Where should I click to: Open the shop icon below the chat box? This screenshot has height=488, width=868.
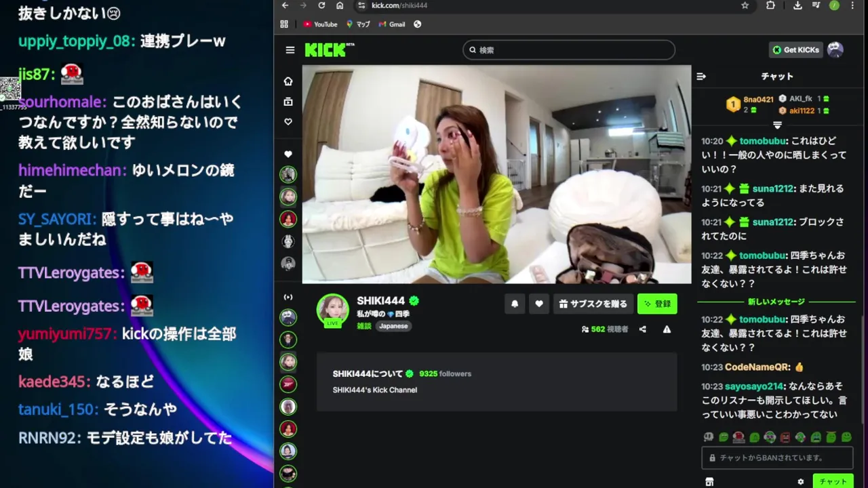709,482
